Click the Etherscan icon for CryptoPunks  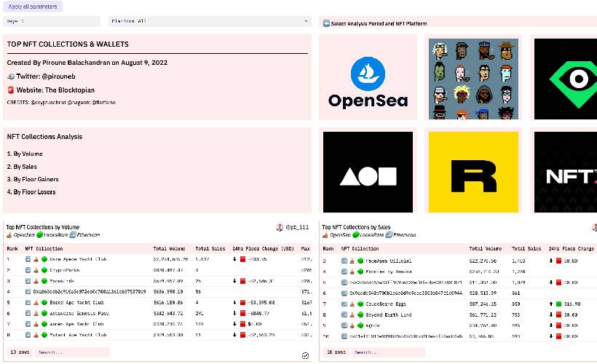(28, 270)
